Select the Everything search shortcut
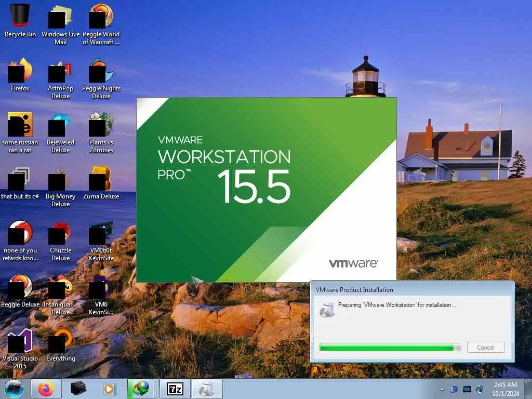This screenshot has width=532, height=399. coord(60,345)
